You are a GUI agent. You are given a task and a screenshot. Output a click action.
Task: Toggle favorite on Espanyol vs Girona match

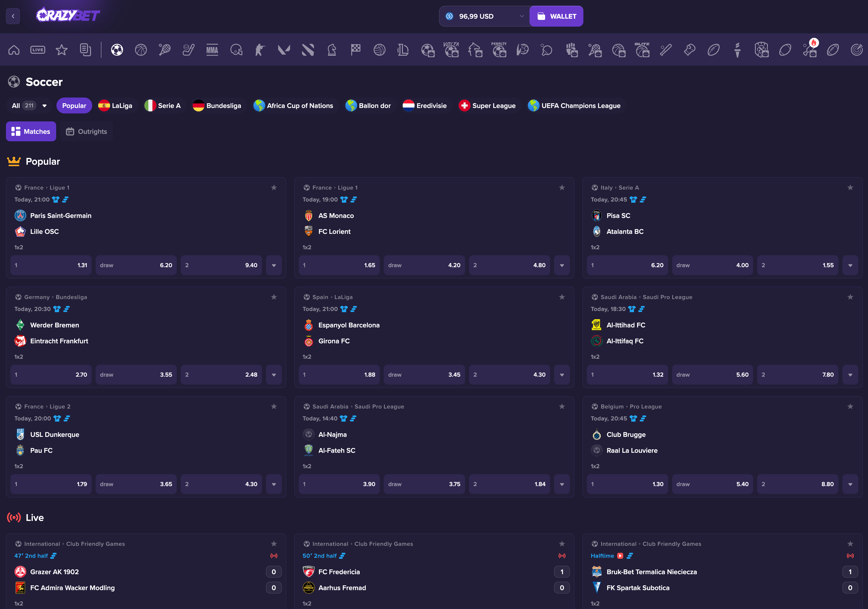coord(562,297)
